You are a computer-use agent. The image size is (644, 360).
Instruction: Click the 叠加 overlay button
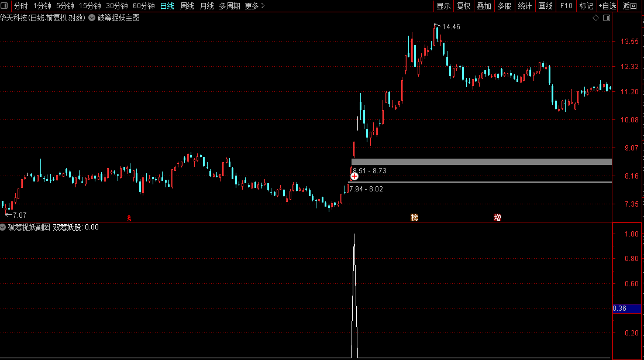coord(484,6)
